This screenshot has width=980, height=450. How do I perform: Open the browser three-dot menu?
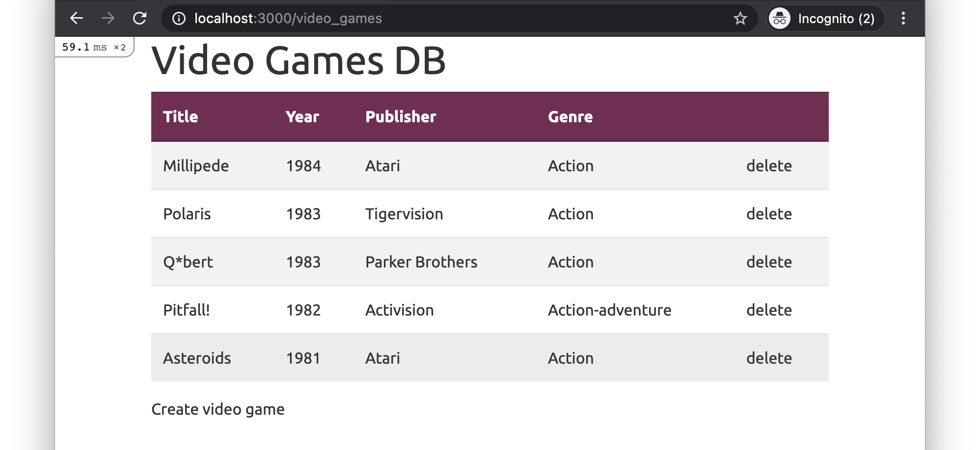(903, 19)
